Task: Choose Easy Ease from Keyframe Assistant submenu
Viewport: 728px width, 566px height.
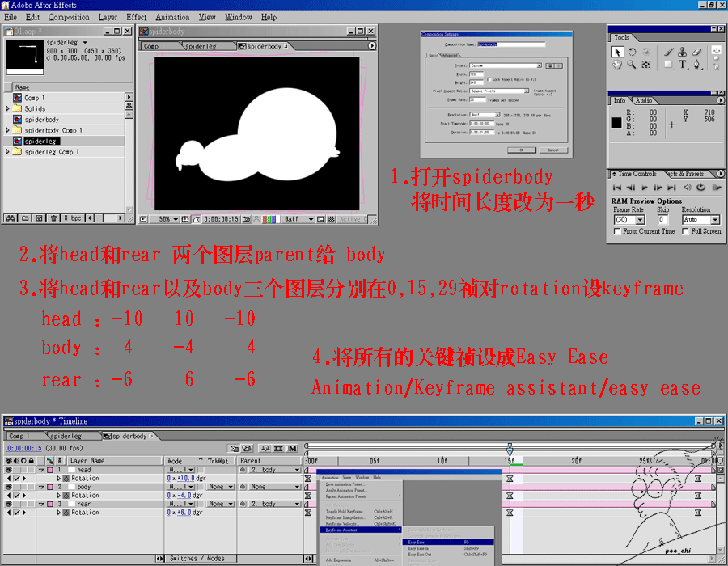Action: 448,542
